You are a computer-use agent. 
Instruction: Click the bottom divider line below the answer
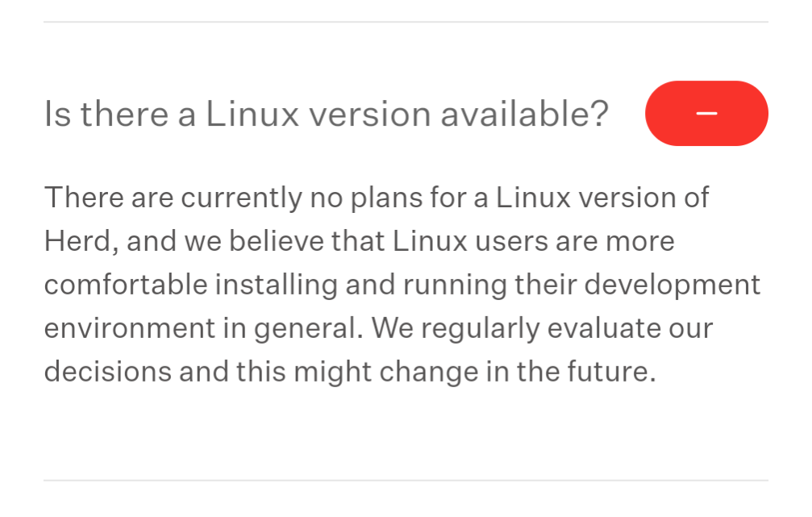[x=406, y=481]
